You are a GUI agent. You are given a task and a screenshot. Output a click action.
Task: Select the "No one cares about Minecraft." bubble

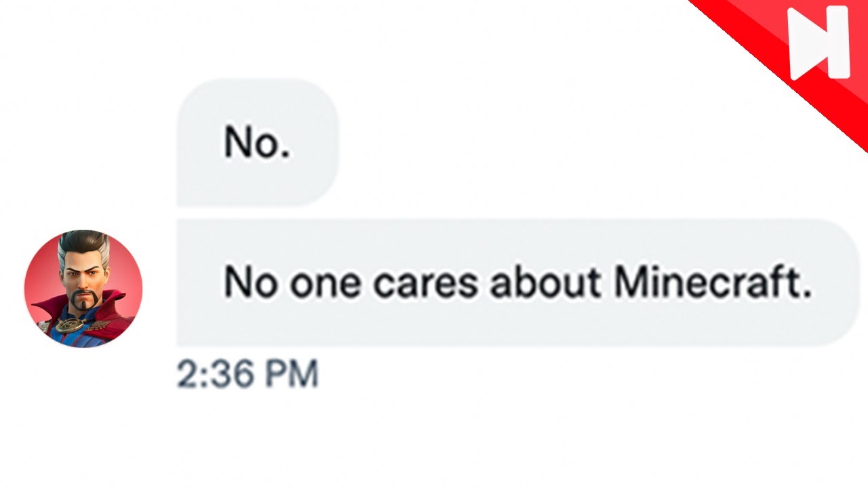coord(518,283)
